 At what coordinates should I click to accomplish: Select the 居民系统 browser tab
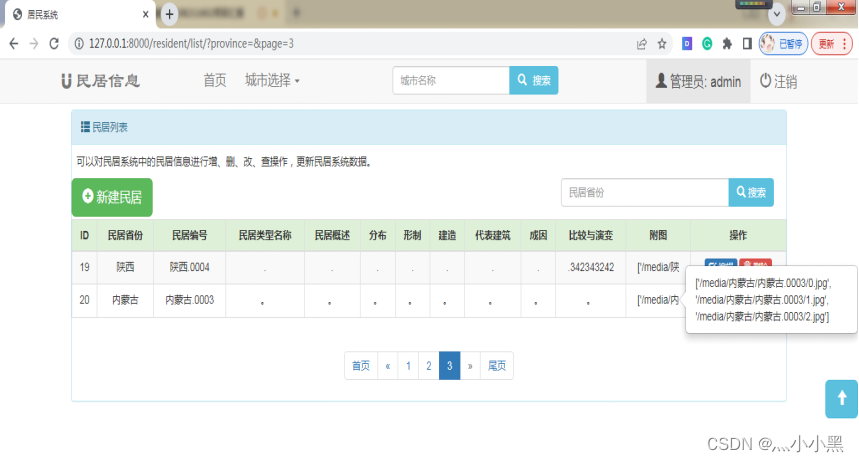[x=79, y=15]
